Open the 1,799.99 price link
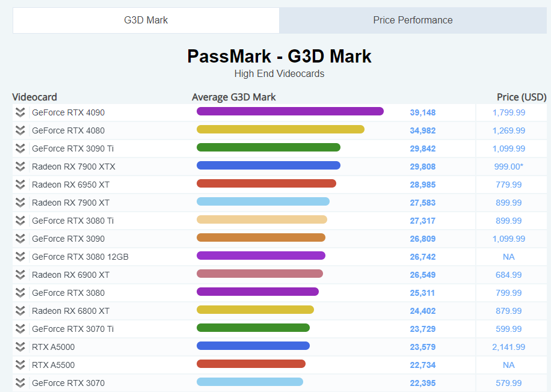The image size is (551, 392). (509, 113)
